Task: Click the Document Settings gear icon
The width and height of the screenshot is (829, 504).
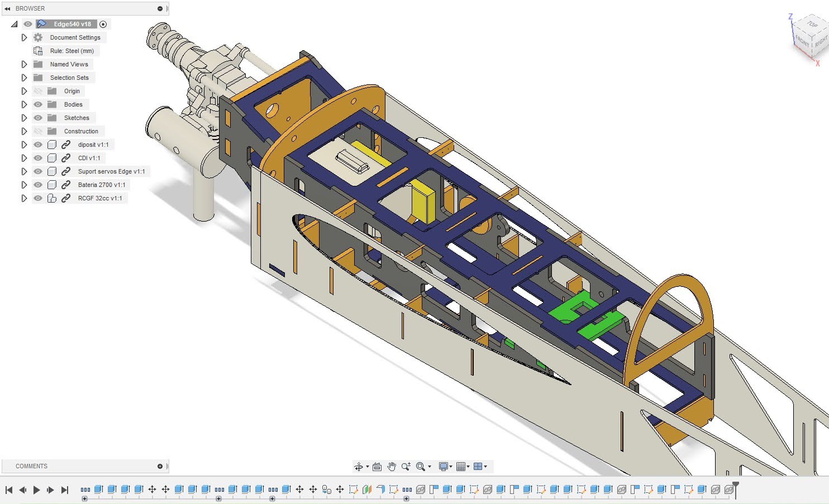Action: coord(38,37)
